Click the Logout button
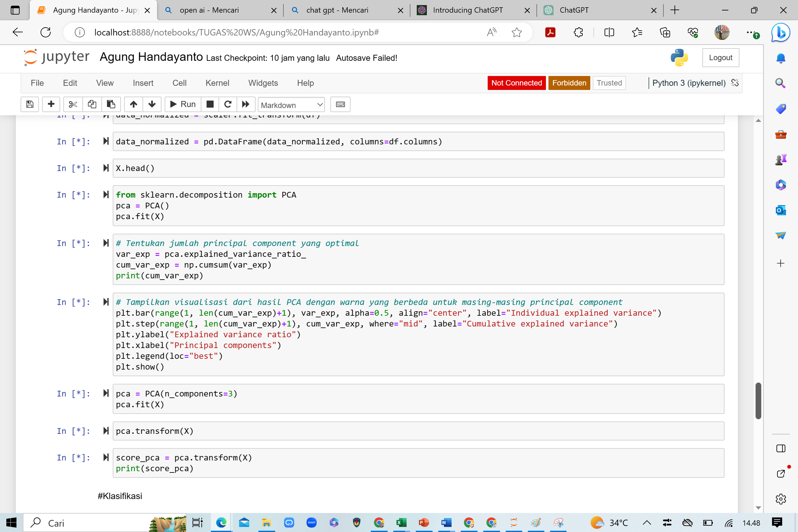This screenshot has width=798, height=532. (x=720, y=58)
